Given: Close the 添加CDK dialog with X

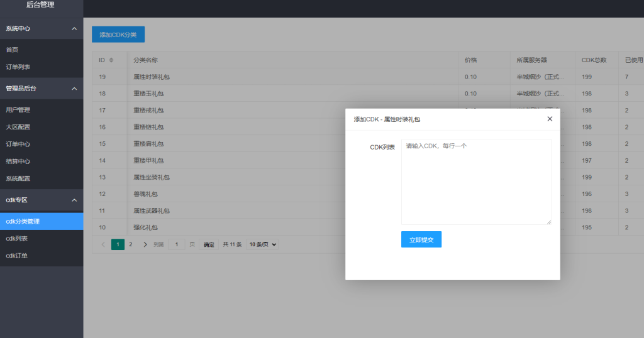Looking at the screenshot, I should (x=550, y=119).
